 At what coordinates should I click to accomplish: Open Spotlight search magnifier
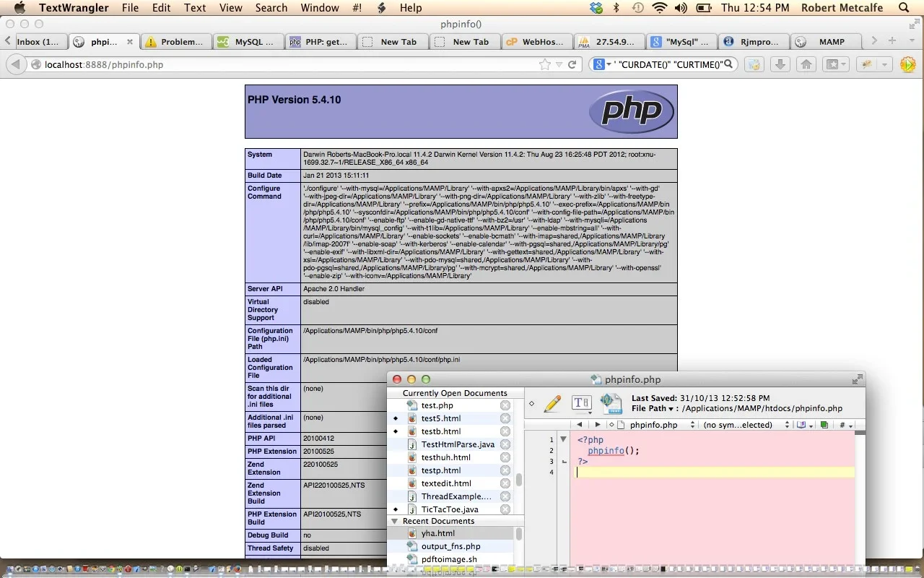coord(904,8)
